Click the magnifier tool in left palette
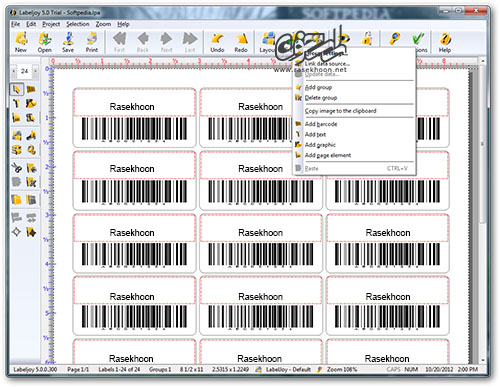 pyautogui.click(x=31, y=150)
